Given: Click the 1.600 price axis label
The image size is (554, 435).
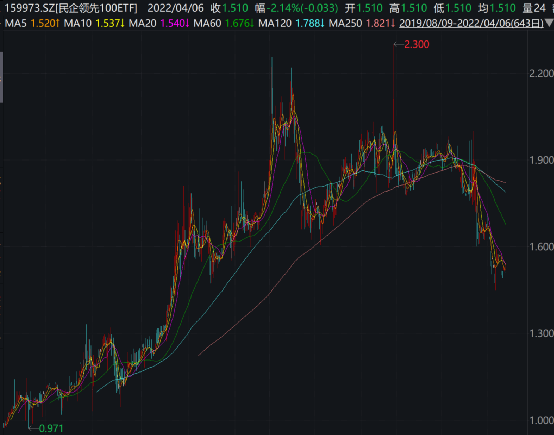Looking at the screenshot, I should point(541,246).
